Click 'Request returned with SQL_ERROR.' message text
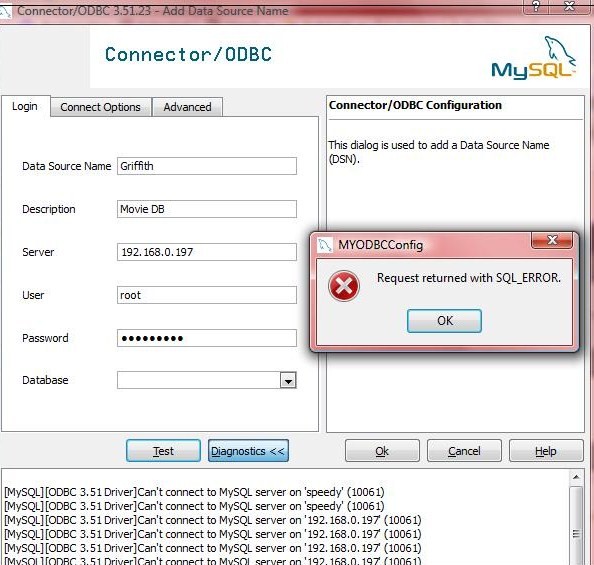 469,278
